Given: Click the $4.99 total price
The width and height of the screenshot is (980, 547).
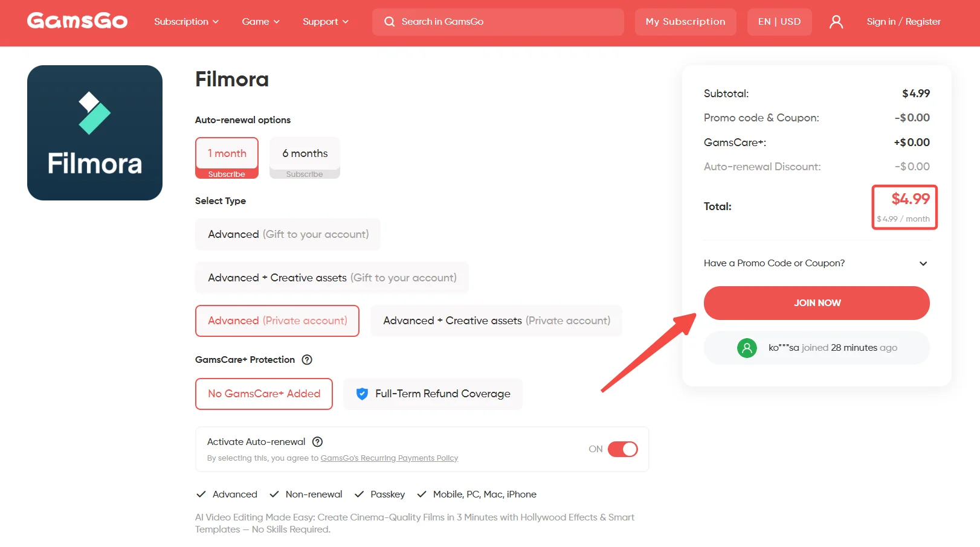Looking at the screenshot, I should click(911, 199).
